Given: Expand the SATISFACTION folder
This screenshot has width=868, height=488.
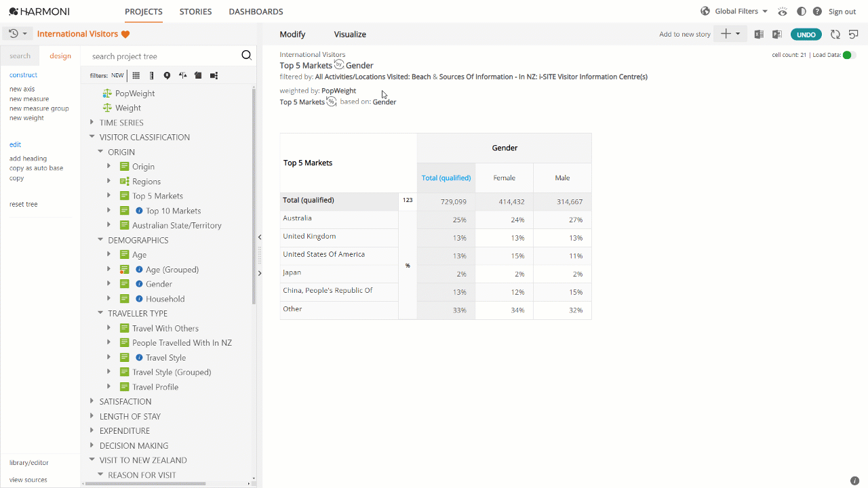Looking at the screenshot, I should (x=92, y=401).
